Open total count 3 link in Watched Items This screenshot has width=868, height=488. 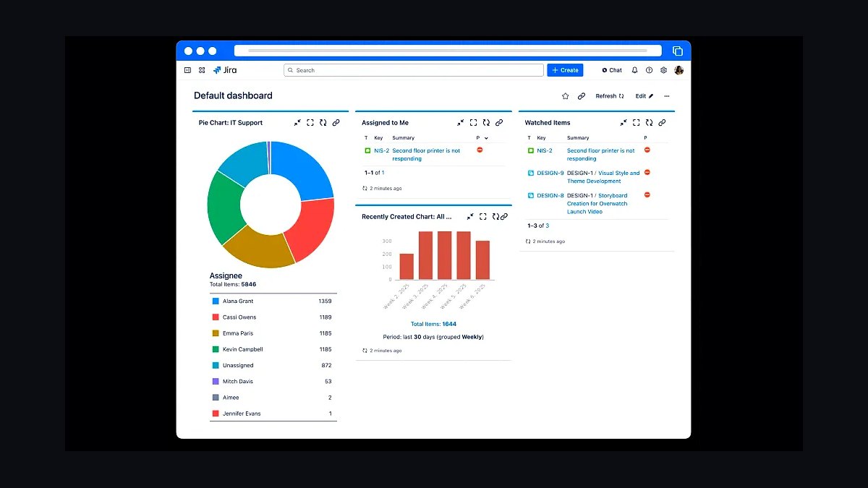[547, 226]
